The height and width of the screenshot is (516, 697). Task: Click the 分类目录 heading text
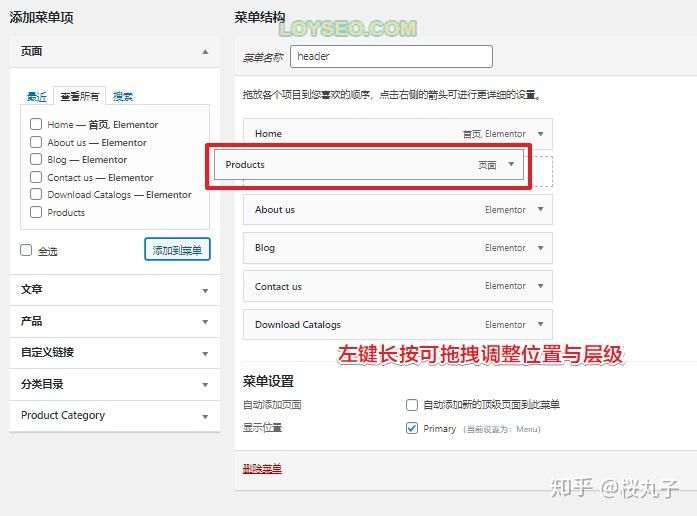[42, 384]
